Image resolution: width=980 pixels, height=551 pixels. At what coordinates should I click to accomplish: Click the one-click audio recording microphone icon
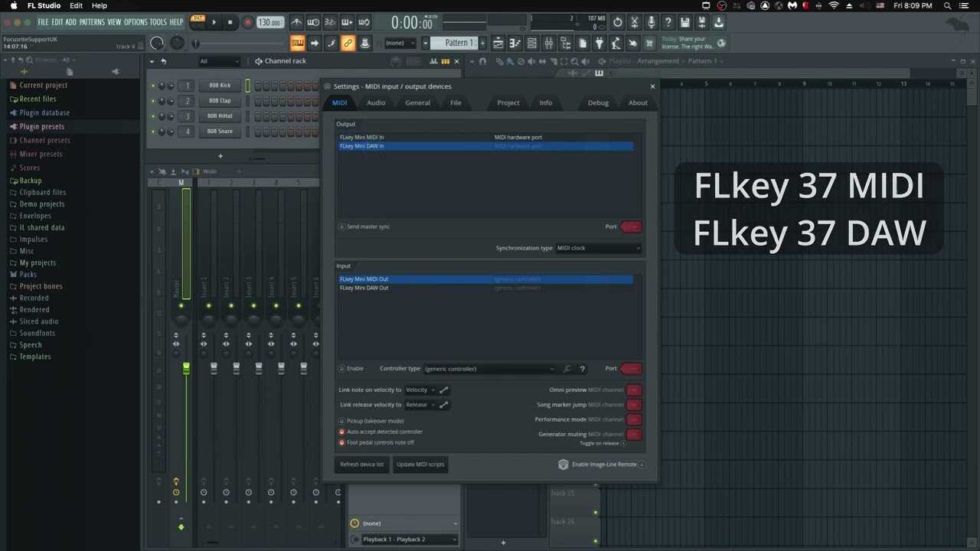click(x=651, y=22)
